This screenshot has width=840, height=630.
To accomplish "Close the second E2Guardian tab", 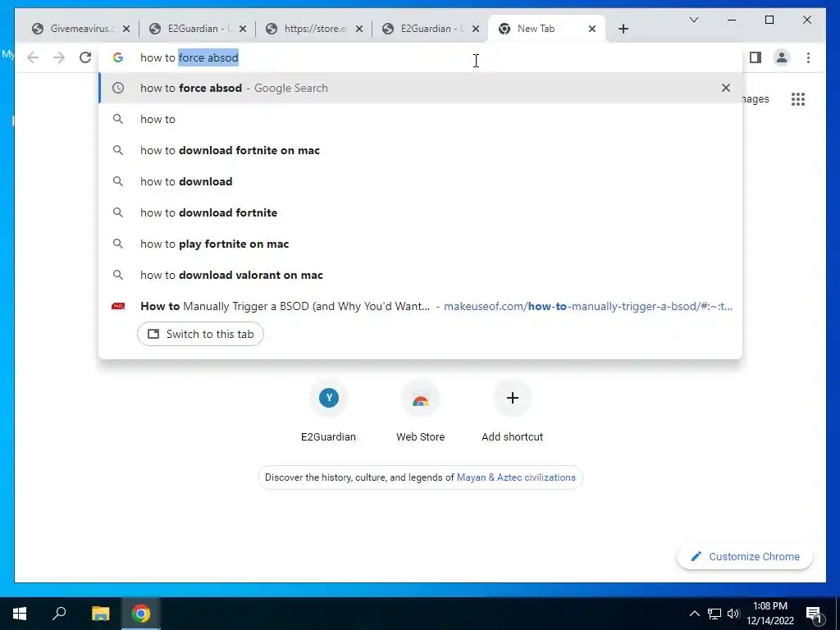I will 476,29.
